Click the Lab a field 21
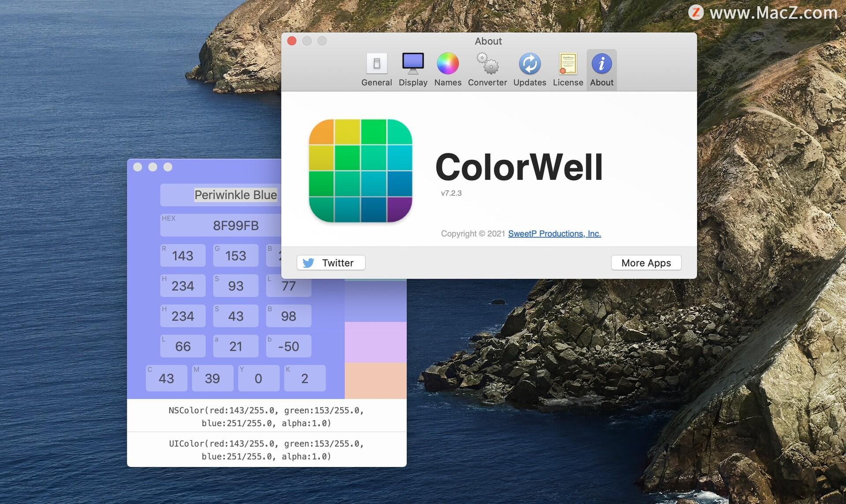 pyautogui.click(x=236, y=346)
